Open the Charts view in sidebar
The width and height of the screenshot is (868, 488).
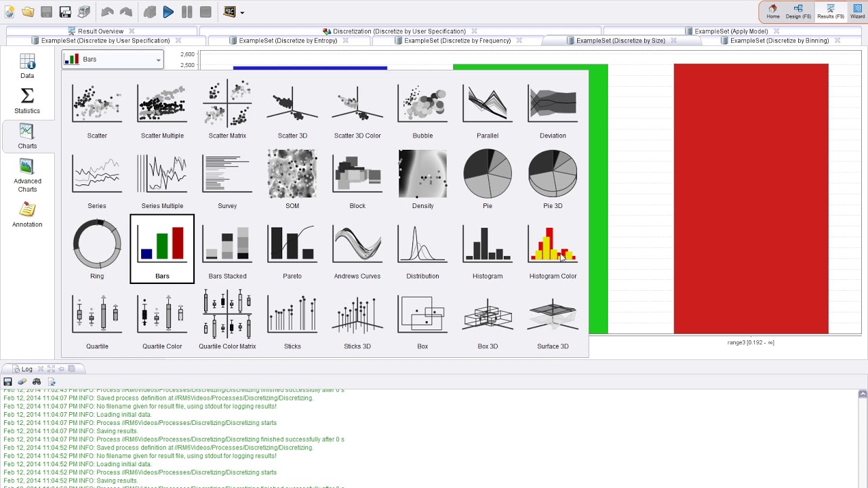point(27,137)
